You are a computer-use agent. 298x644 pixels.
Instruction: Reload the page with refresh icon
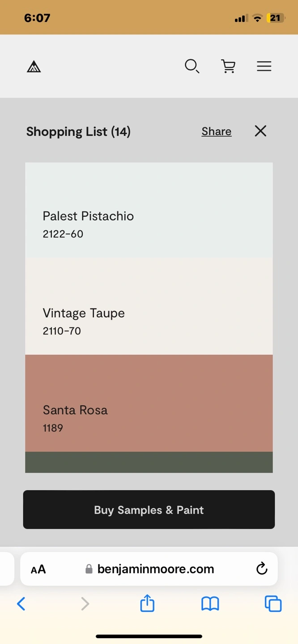click(262, 569)
